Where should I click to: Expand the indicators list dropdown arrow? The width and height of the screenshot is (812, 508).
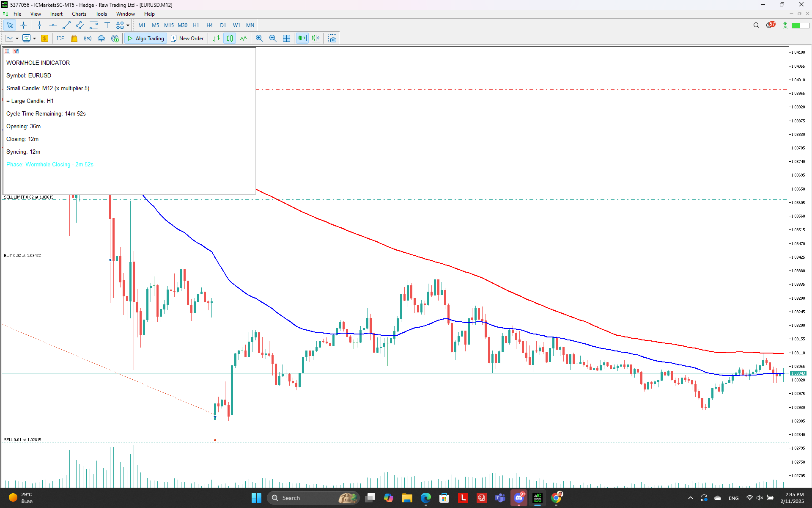[x=34, y=39]
